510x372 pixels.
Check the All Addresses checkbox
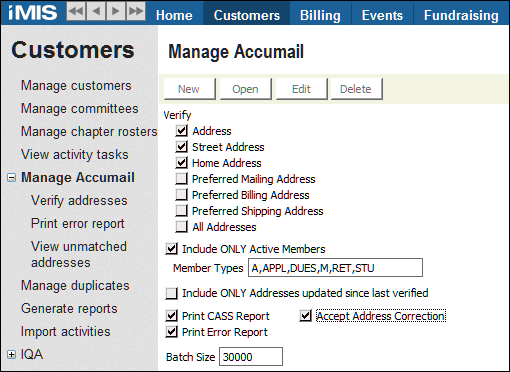pyautogui.click(x=181, y=227)
